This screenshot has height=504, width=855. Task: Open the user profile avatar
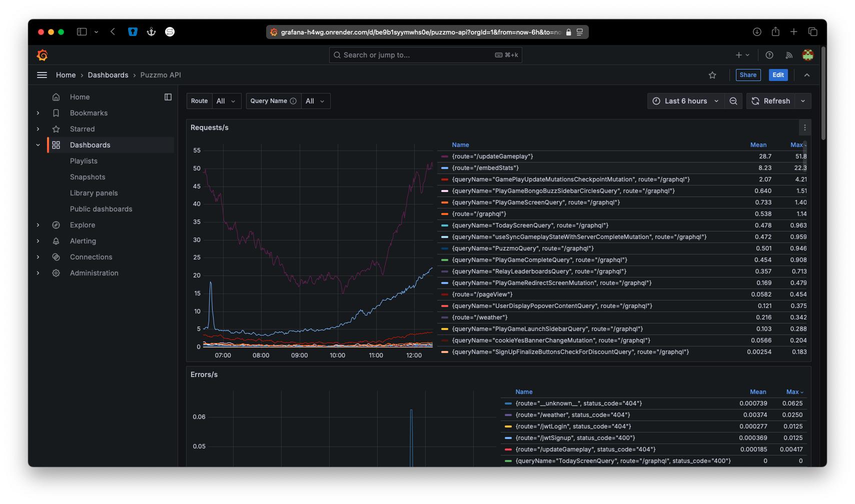[x=807, y=55]
